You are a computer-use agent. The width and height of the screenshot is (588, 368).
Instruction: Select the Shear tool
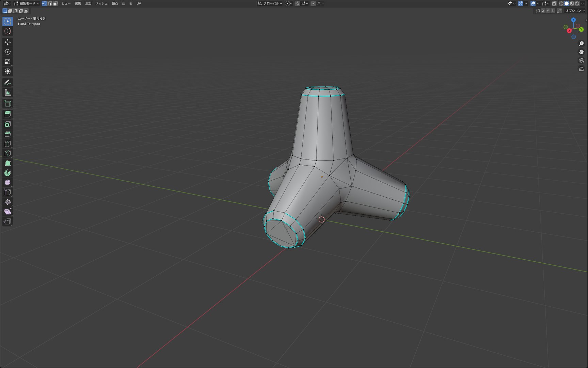point(7,212)
